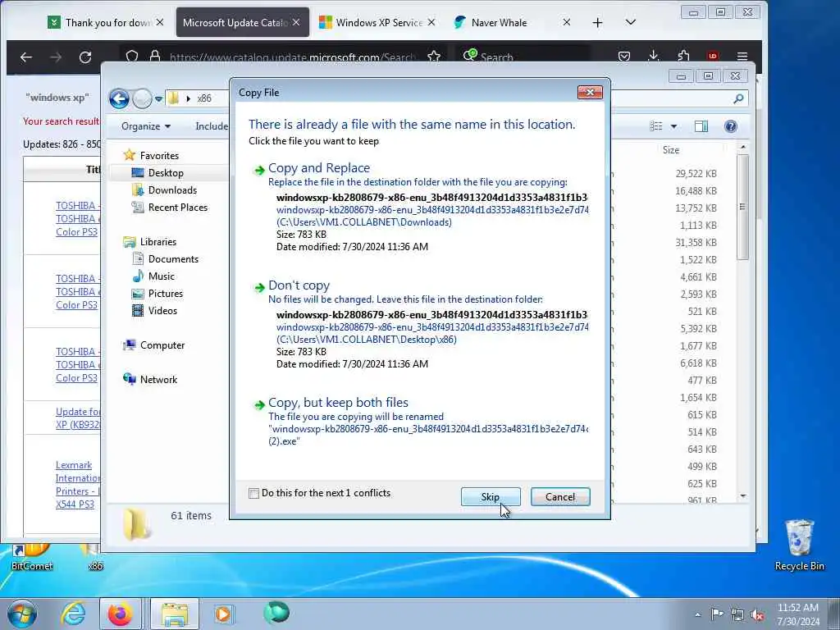The image size is (840, 630).
Task: Open Explorer recent pages dropdown arrow
Action: click(x=158, y=98)
